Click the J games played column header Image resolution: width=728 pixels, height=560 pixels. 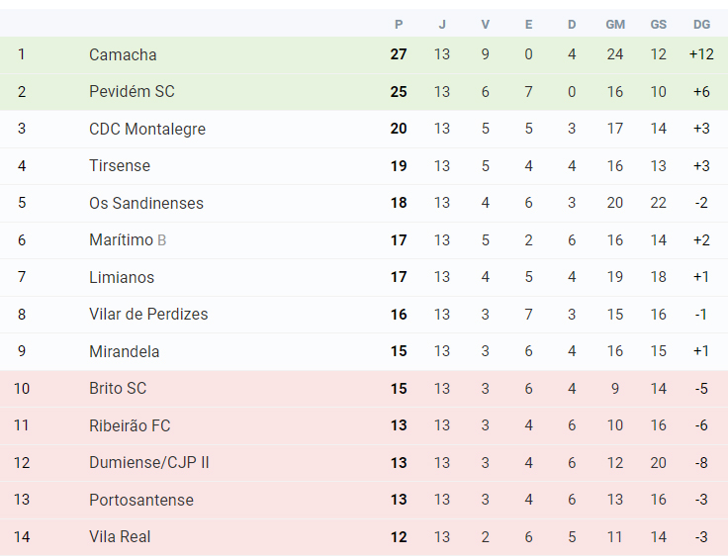coord(442,25)
